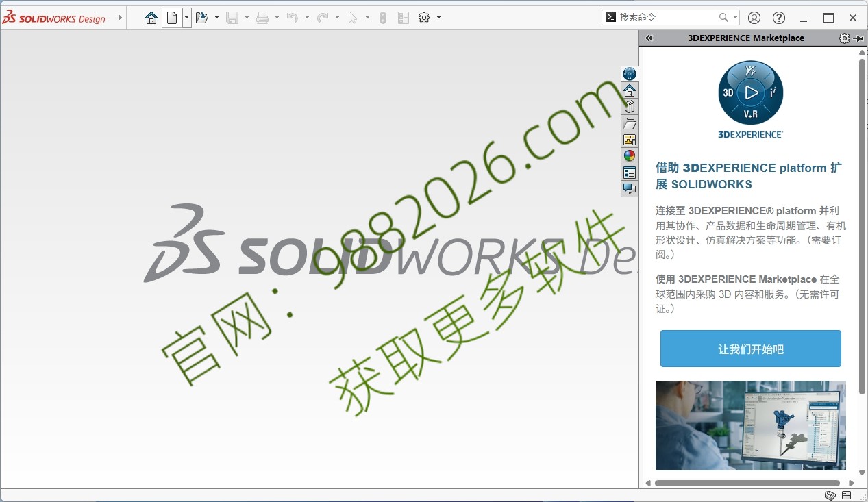Click the 3DEXPERIENCE Marketplace pane title
The height and width of the screenshot is (502, 868).
[746, 38]
